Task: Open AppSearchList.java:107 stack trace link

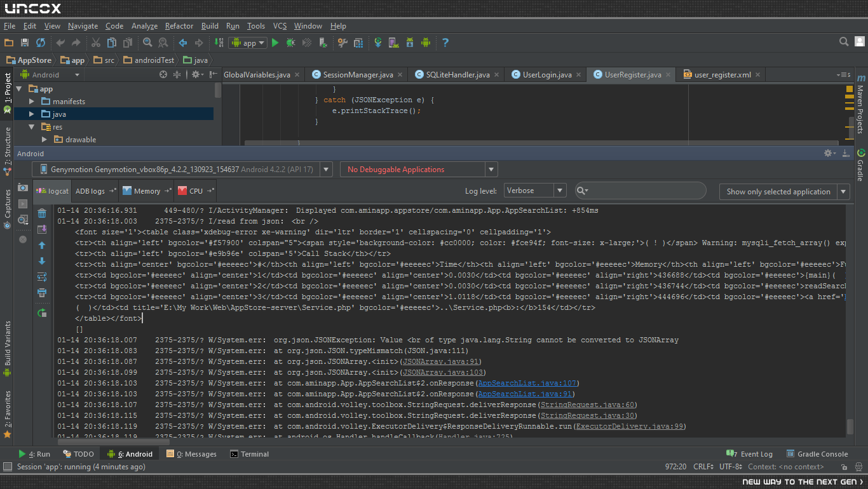Action: pos(527,383)
